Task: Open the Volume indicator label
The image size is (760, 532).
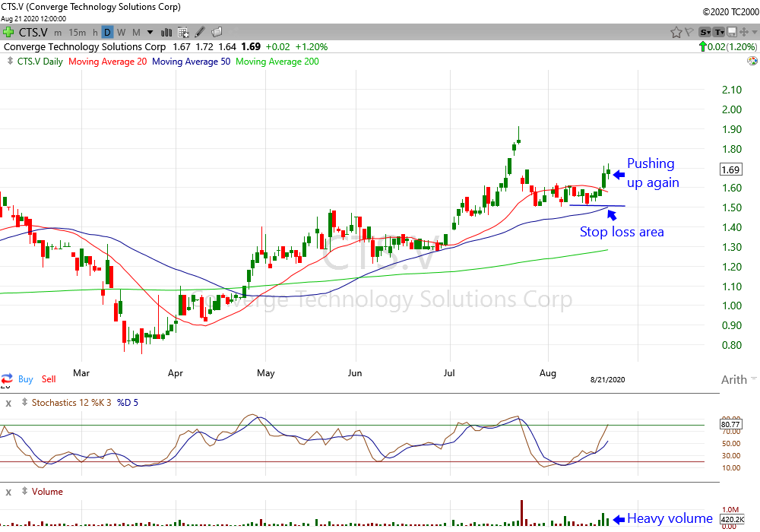Action: click(47, 492)
